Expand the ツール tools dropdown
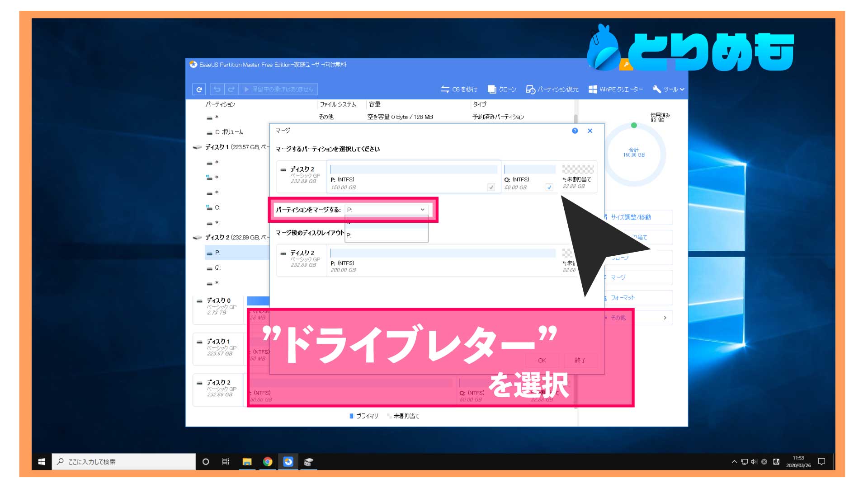The height and width of the screenshot is (488, 868). [x=668, y=89]
